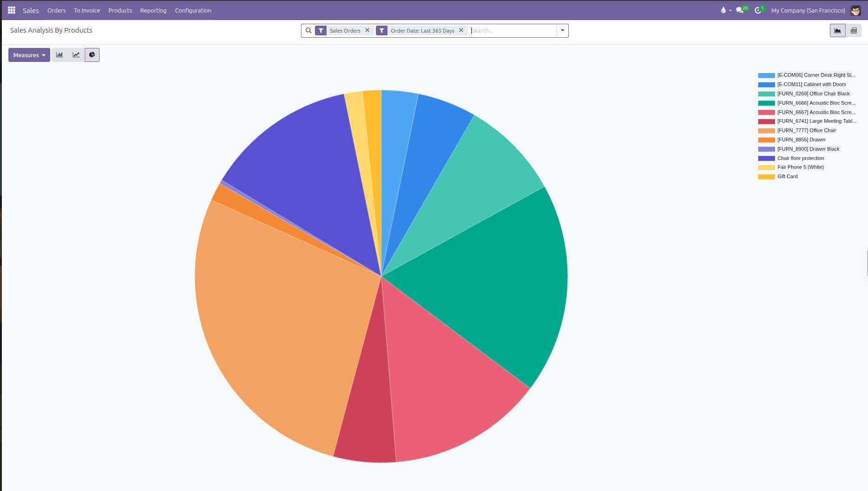Open the conversations messages icon
Image resolution: width=868 pixels, height=491 pixels.
click(741, 10)
